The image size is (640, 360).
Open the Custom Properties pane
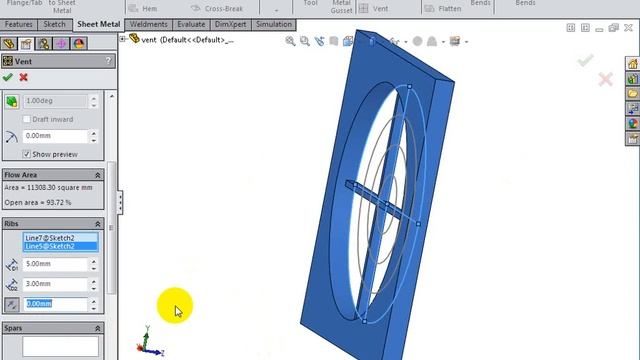tap(633, 138)
